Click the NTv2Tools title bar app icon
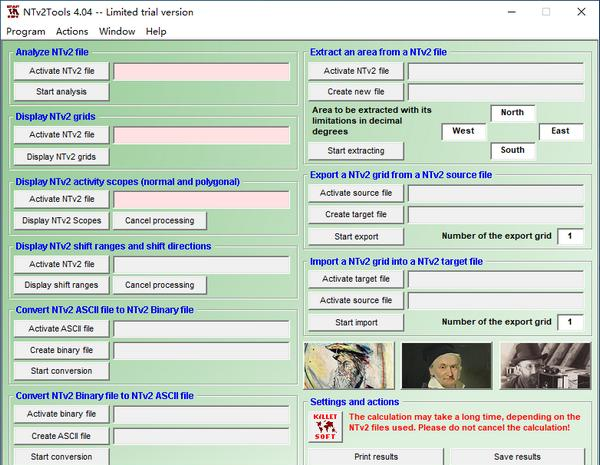600x465 pixels. tap(13, 12)
